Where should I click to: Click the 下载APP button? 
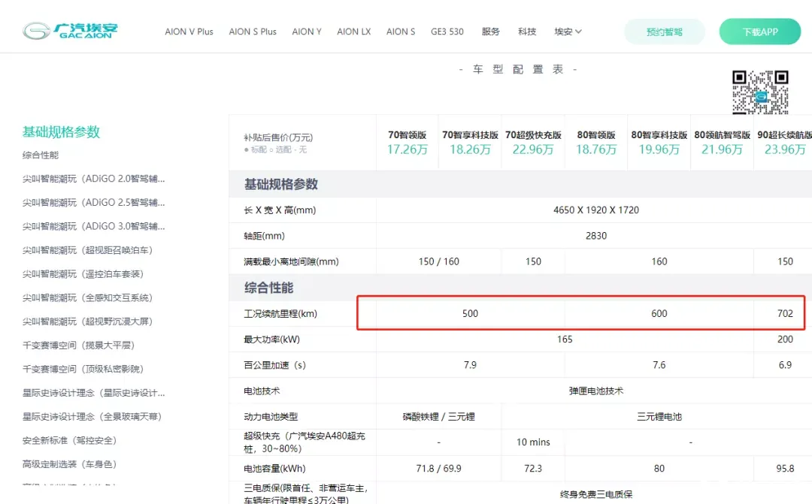coord(759,32)
